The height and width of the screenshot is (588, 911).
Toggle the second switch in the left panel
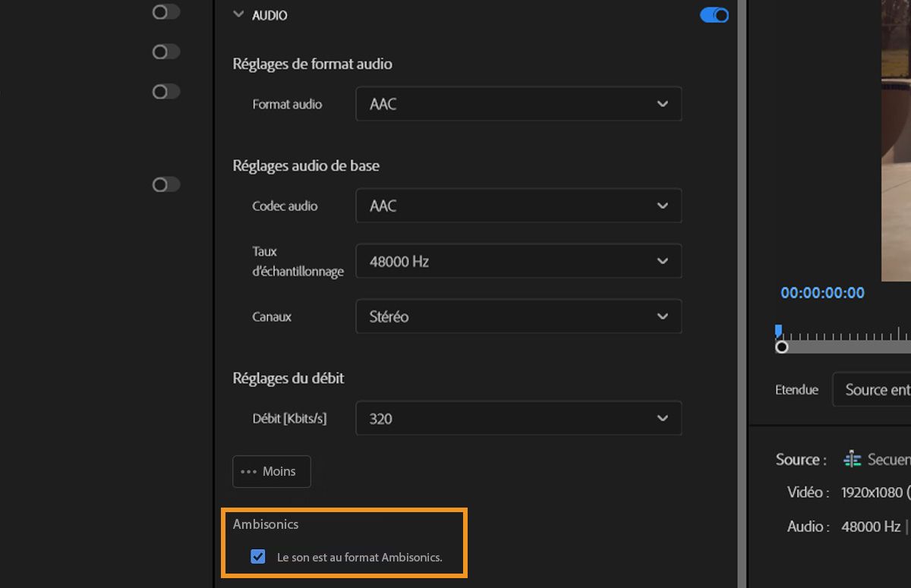tap(165, 52)
